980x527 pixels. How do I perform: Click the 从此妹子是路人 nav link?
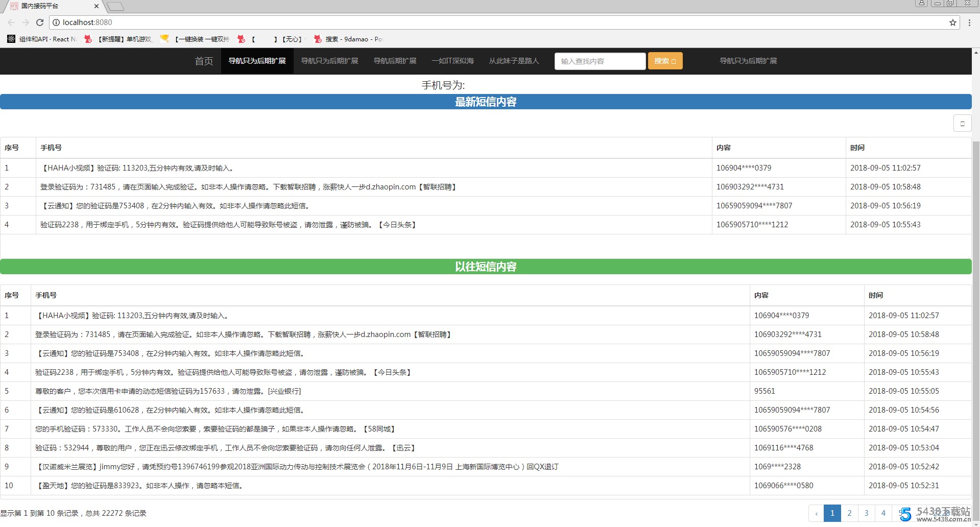tap(514, 61)
